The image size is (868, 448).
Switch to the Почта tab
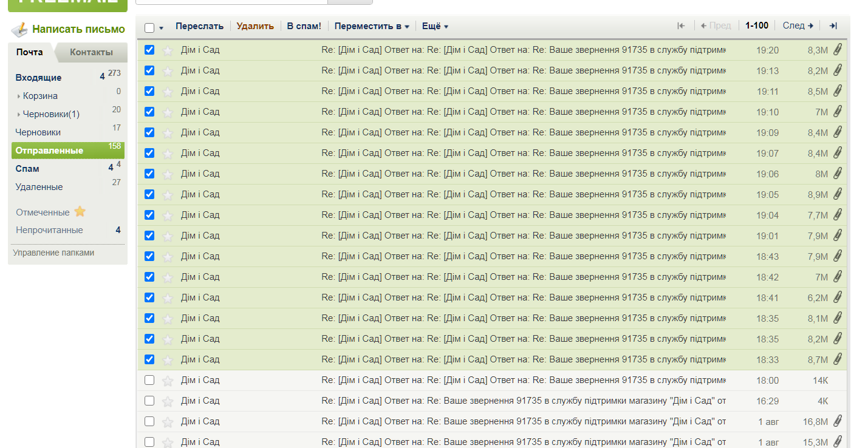30,52
